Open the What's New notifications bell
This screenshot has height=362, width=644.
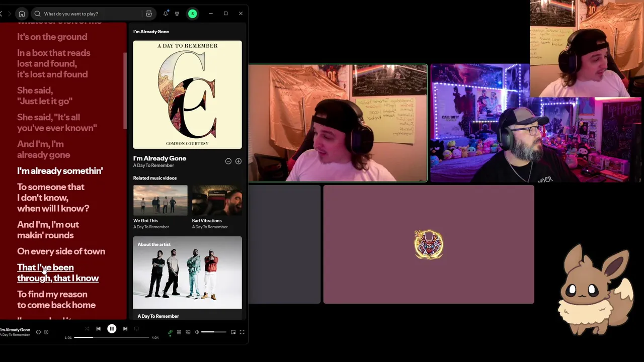click(x=165, y=14)
